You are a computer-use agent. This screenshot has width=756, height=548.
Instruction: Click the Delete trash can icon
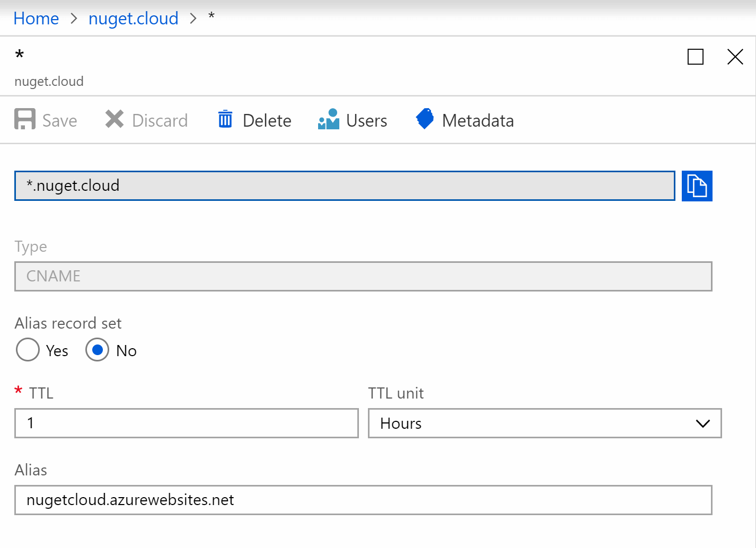(225, 119)
